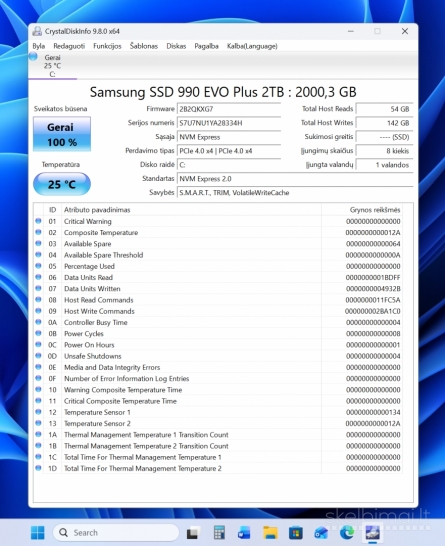The width and height of the screenshot is (445, 546).
Task: Click the Temperature Sensor 1 status dot
Action: 38,412
